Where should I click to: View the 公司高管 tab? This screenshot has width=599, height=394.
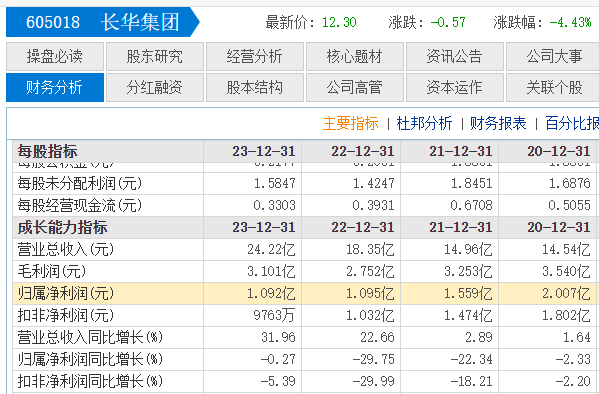(355, 88)
